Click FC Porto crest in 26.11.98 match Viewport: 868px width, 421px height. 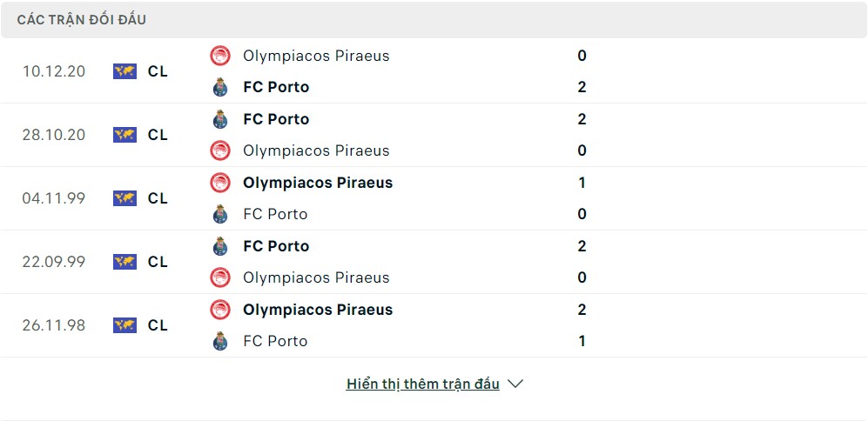click(220, 341)
